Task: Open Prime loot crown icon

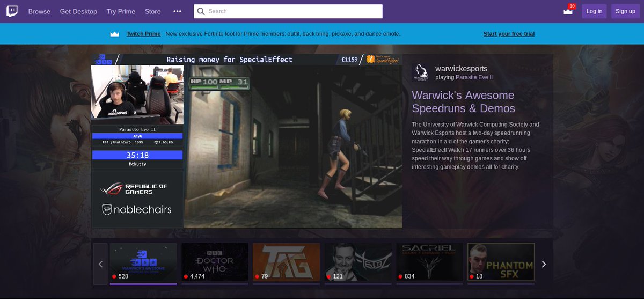Action: click(x=568, y=12)
